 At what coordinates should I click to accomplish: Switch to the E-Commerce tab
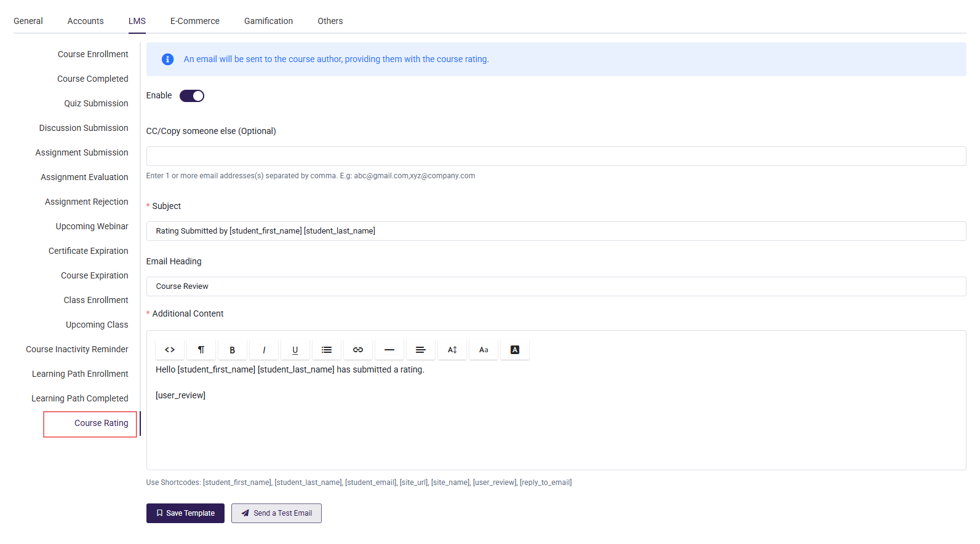(194, 21)
